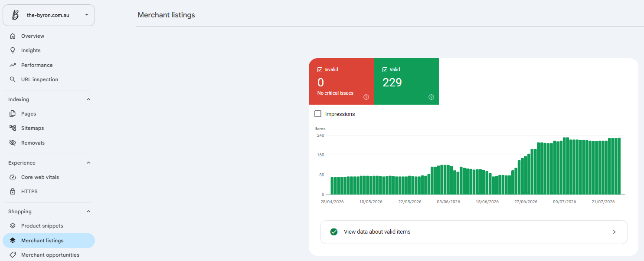Viewport: 644px width, 261px height.
Task: Click the Removals crossed-eye icon
Action: (x=13, y=143)
